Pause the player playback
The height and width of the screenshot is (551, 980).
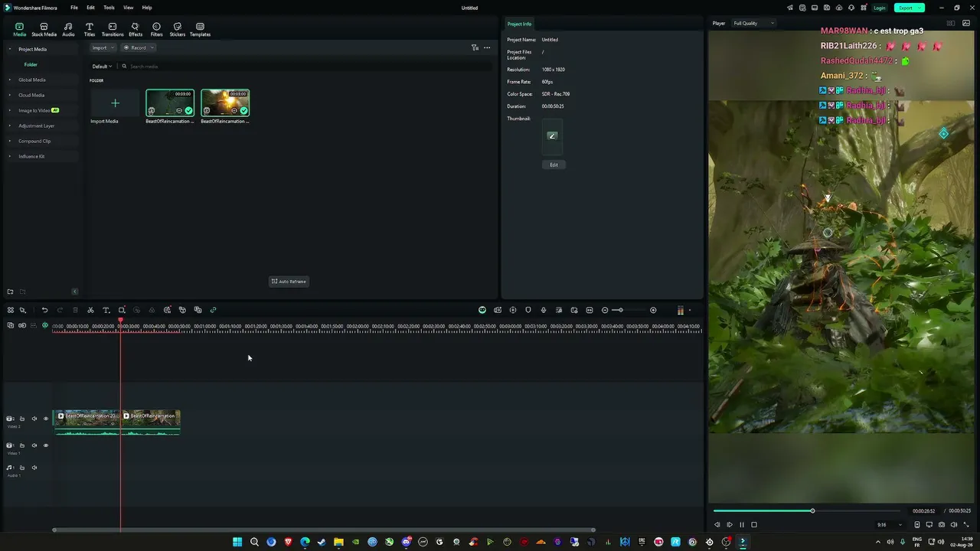click(x=741, y=525)
